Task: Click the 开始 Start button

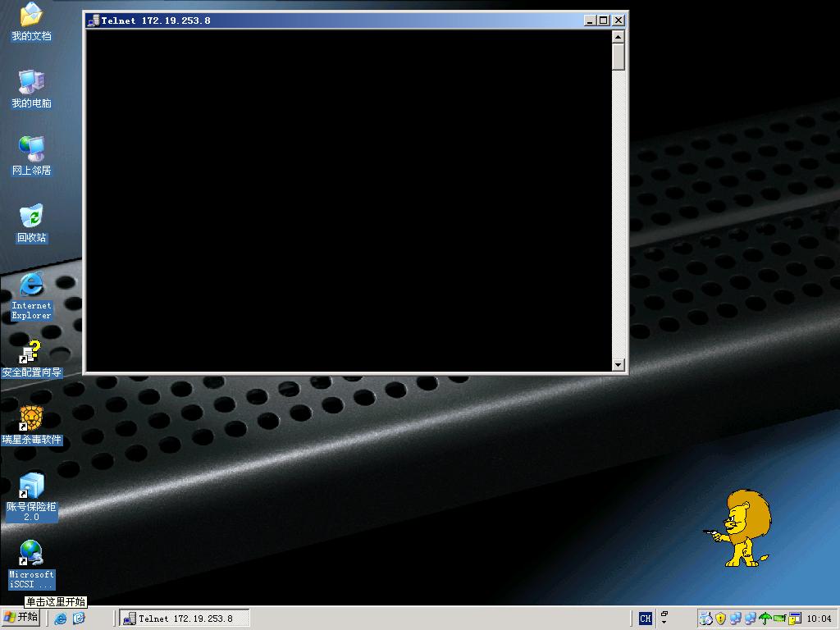Action: click(21, 618)
